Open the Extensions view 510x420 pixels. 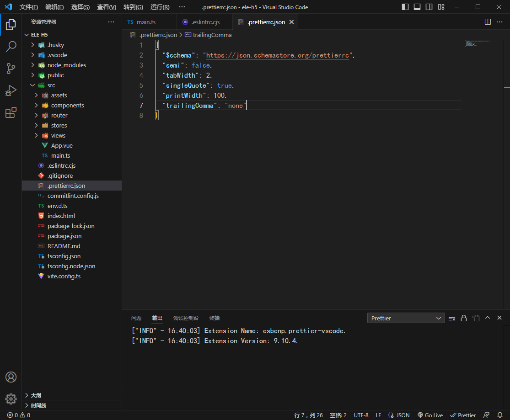(x=11, y=112)
